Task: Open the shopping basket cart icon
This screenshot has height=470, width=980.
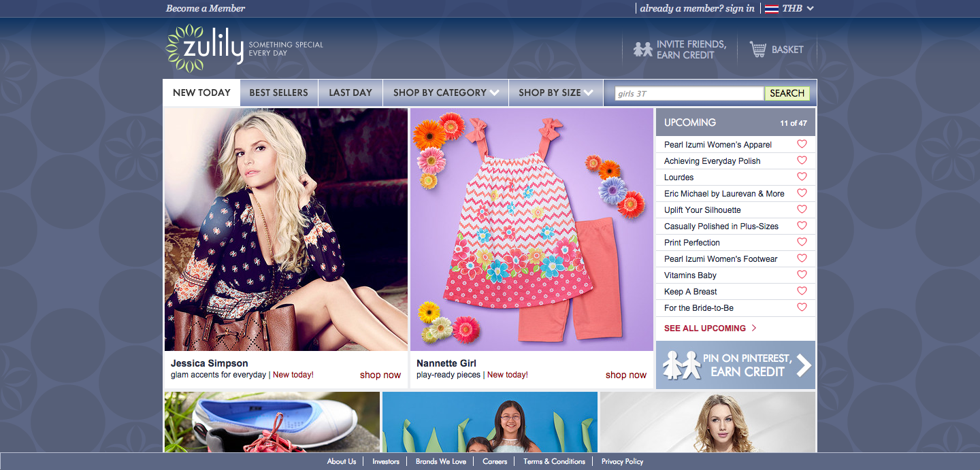Action: coord(757,49)
